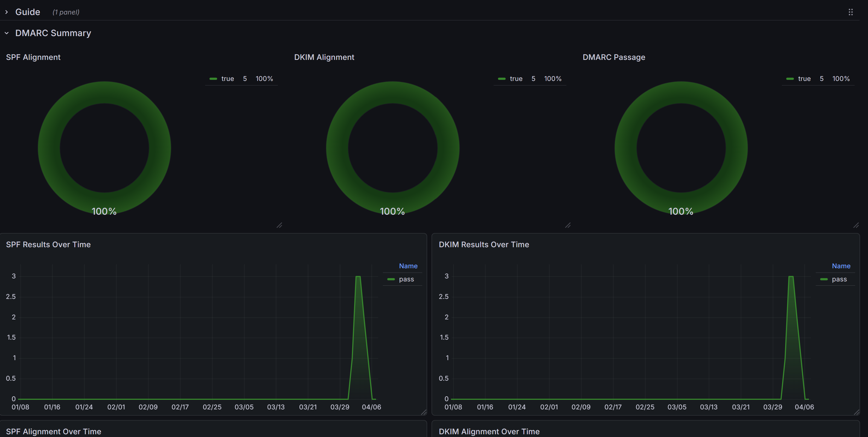Click the DMARC Summary row title
The height and width of the screenshot is (437, 868).
point(53,33)
